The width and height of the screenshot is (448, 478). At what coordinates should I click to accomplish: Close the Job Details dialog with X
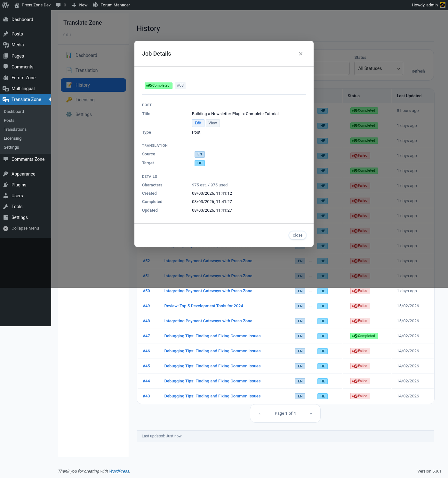click(301, 54)
